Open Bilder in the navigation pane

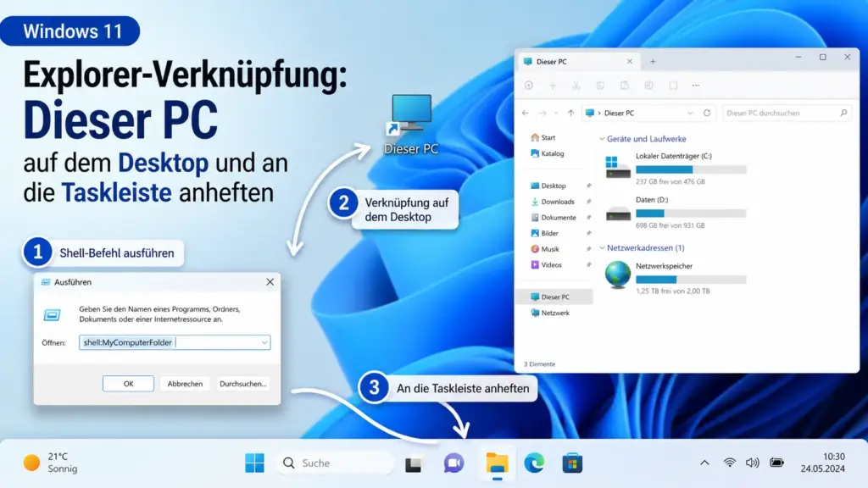click(544, 233)
